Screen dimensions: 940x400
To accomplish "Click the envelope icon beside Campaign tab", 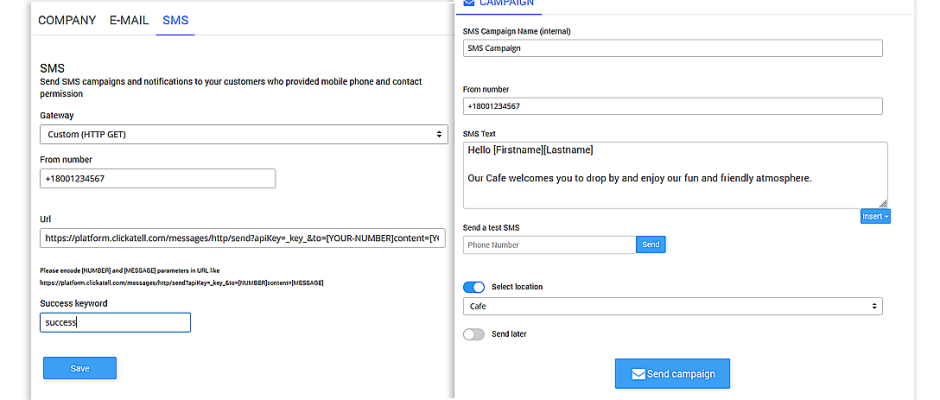I will click(x=469, y=3).
